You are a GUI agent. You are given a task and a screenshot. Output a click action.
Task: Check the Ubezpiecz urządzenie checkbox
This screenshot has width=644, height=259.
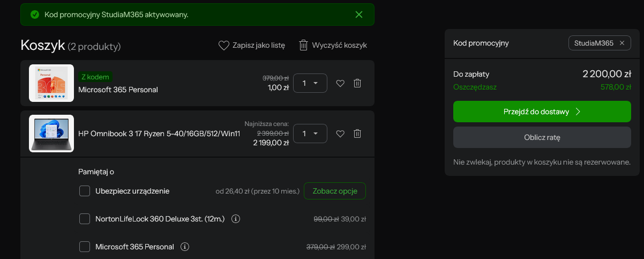point(85,191)
